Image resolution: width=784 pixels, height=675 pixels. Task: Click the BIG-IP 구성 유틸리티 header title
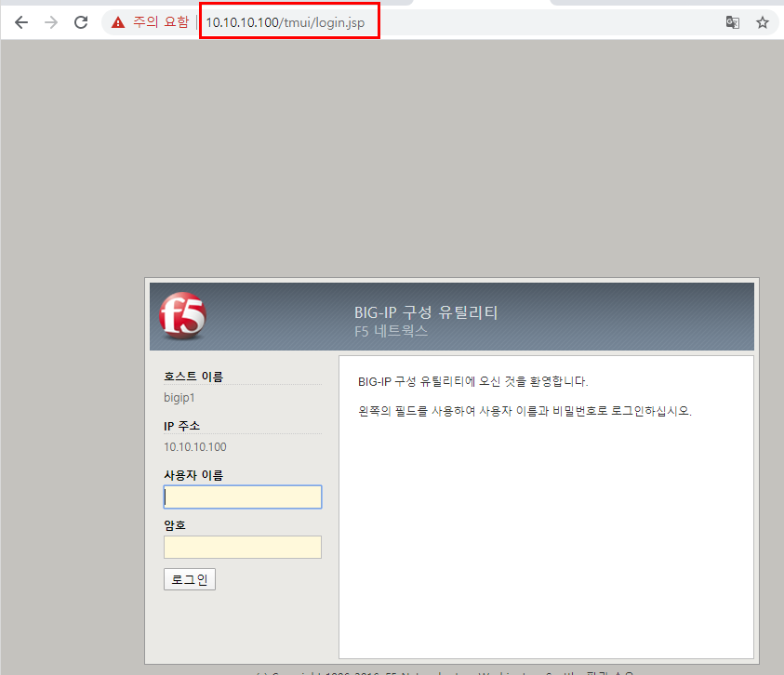(x=426, y=312)
